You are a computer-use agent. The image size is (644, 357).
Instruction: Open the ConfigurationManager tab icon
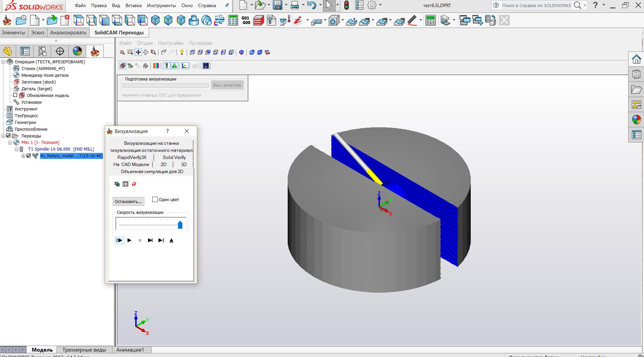coord(42,51)
